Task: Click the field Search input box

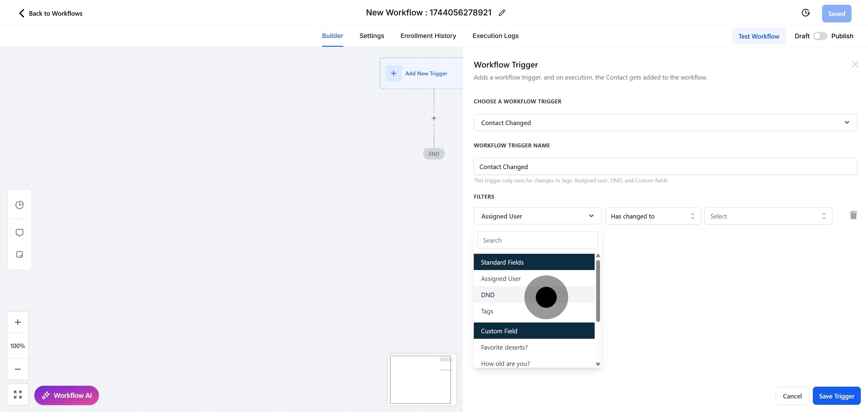Action: point(537,240)
